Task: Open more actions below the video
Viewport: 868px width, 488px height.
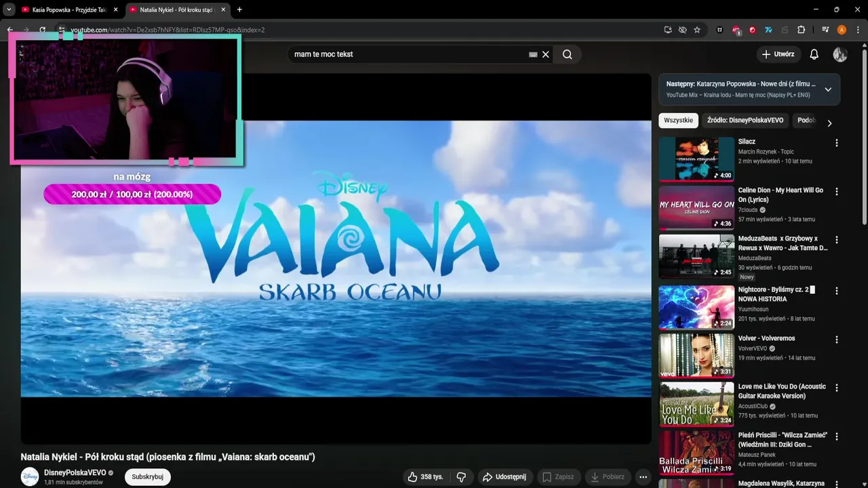Action: [644, 477]
